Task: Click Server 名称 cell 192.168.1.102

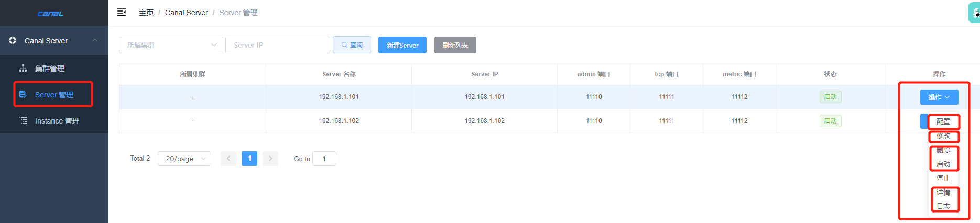Action: click(x=339, y=121)
